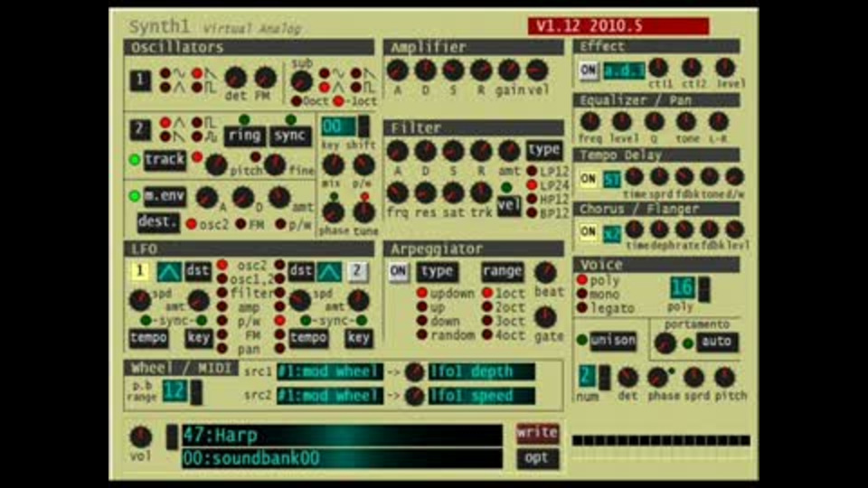
Task: Toggle the portamento auto button
Action: tap(716, 342)
